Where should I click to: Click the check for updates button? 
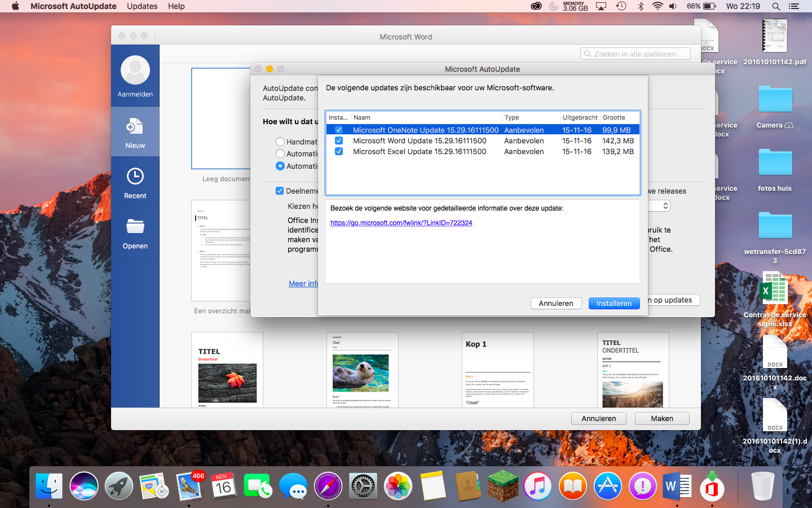pos(674,300)
